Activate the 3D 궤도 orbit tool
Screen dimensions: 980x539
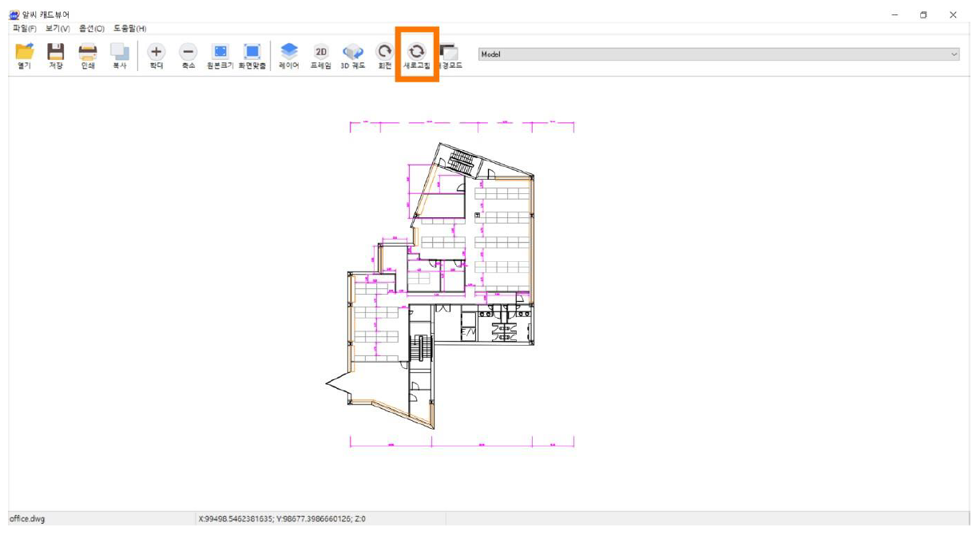coord(353,55)
